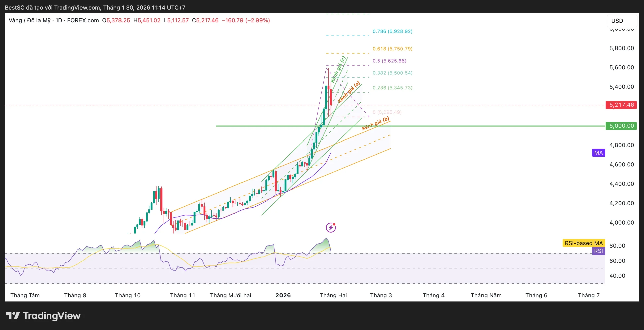
Task: Click the 'Vàng / Đô la Mỹ' symbol title
Action: 29,20
